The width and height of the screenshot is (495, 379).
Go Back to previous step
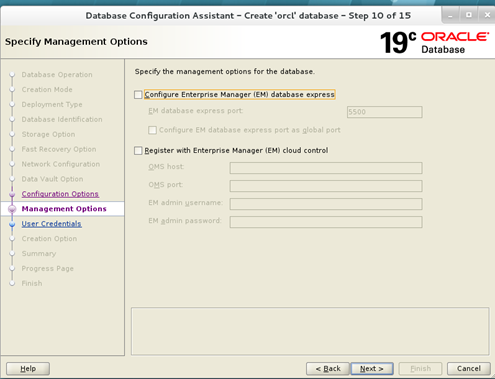(328, 369)
